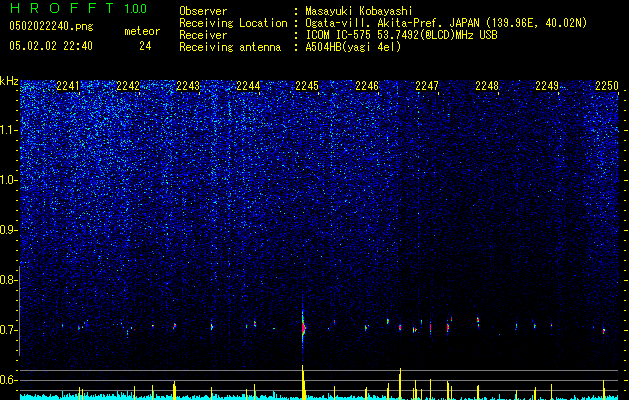The height and width of the screenshot is (400, 629).
Task: Click the 2245 time marker
Action: pos(307,85)
